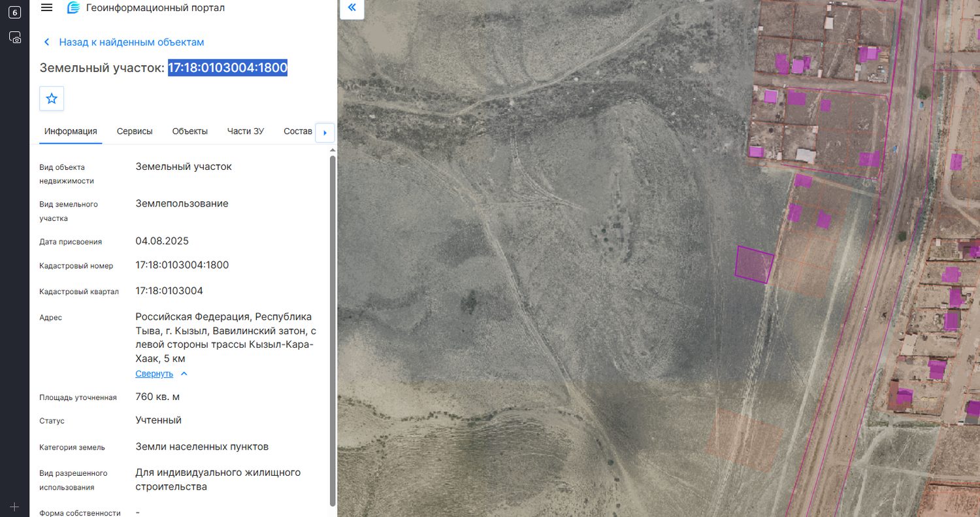The image size is (980, 517).
Task: Click the Назад к найденным объектам link
Action: [x=131, y=42]
